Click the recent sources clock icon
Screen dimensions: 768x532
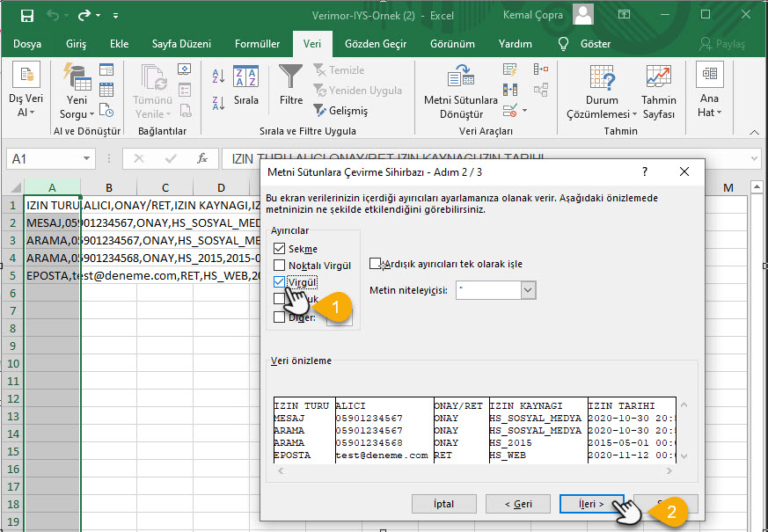point(106,110)
